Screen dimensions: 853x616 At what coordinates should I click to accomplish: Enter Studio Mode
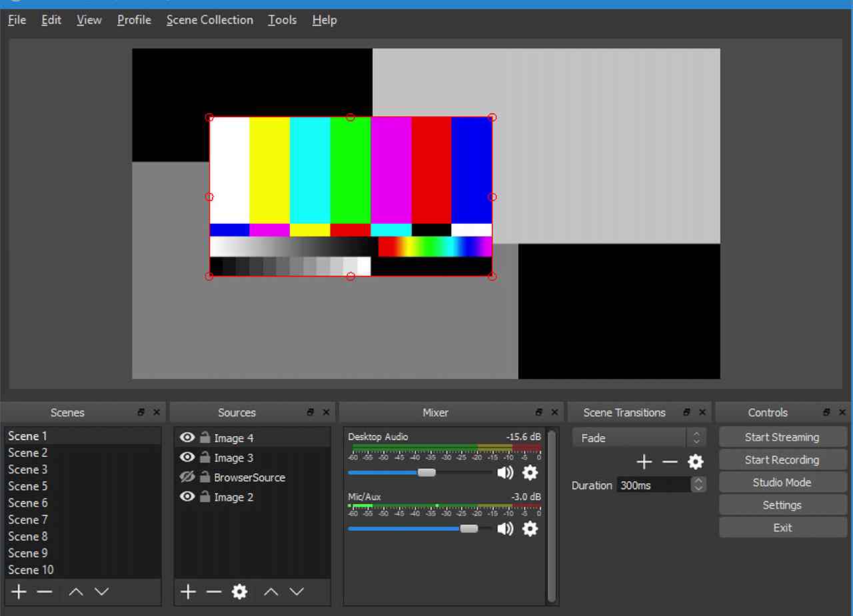782,483
